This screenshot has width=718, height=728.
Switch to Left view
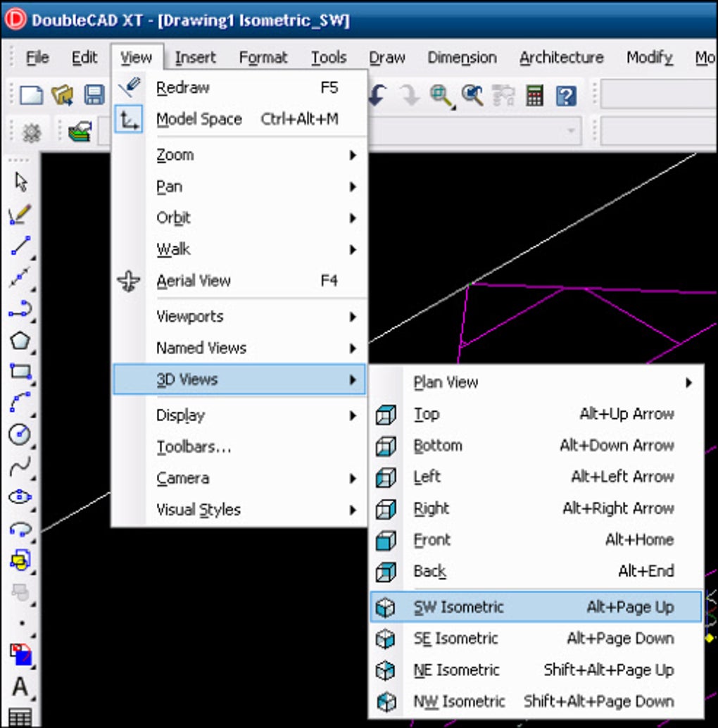(536, 477)
